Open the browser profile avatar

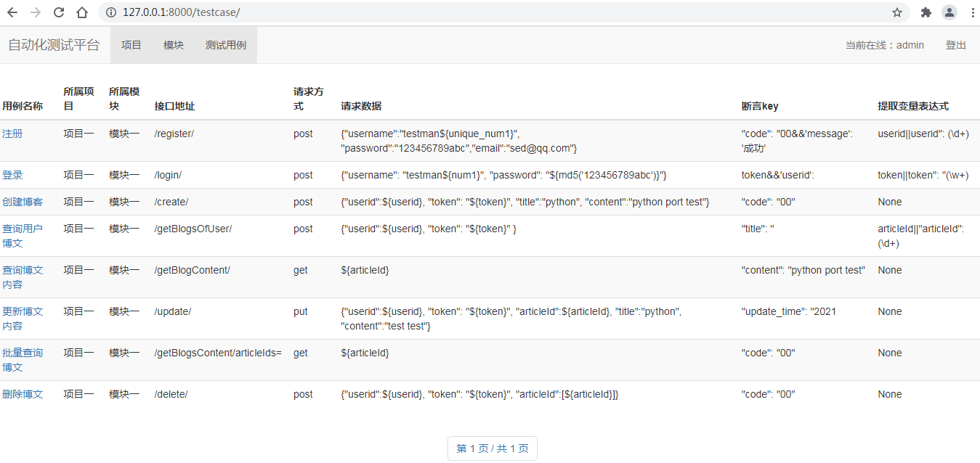(949, 12)
